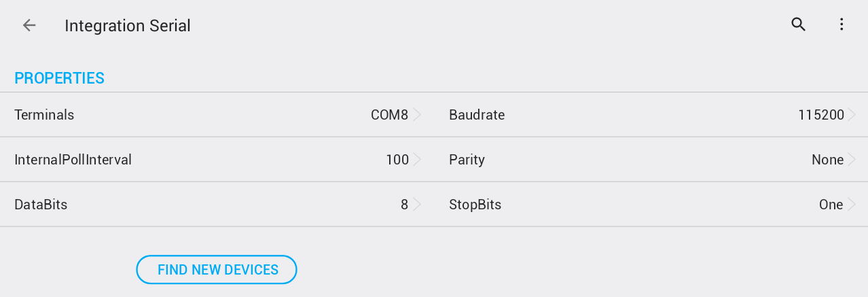Change the COM8 terminal value
This screenshot has height=297, width=868.
tap(389, 115)
